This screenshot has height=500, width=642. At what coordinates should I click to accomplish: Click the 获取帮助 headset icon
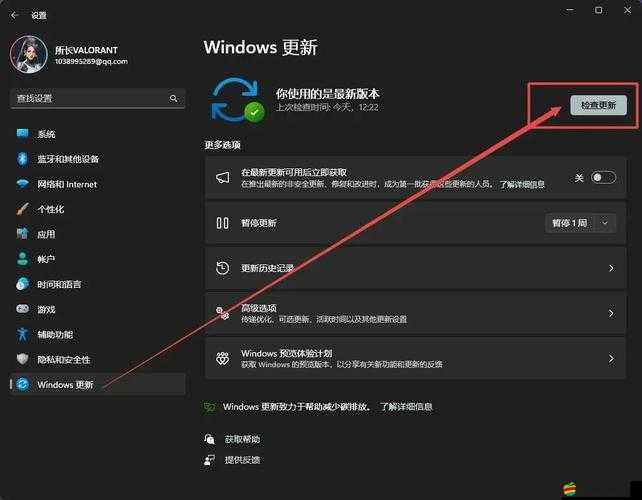(x=209, y=439)
